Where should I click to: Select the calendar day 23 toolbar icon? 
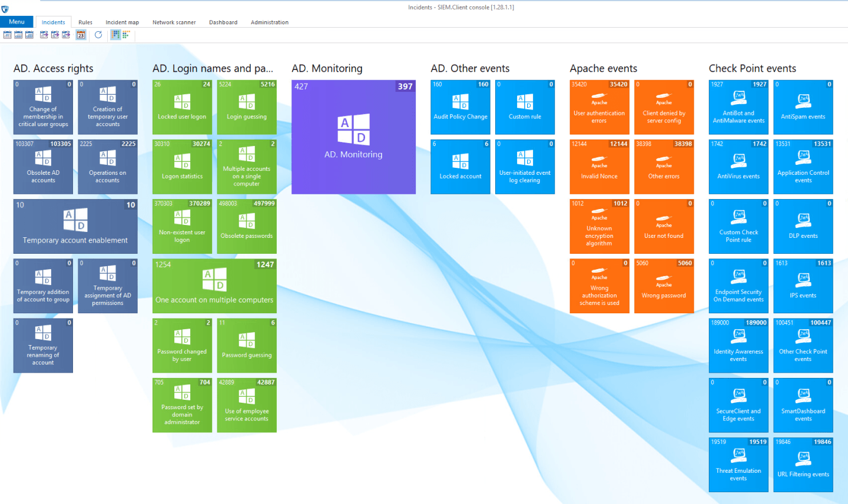click(81, 35)
